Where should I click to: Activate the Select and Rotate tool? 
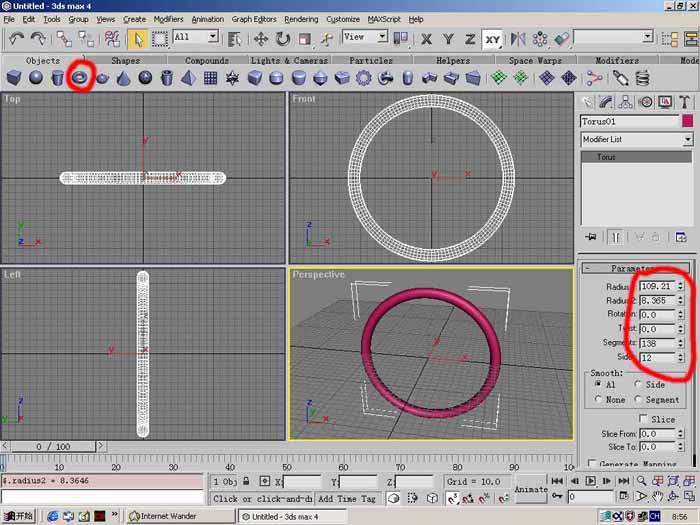pyautogui.click(x=283, y=39)
